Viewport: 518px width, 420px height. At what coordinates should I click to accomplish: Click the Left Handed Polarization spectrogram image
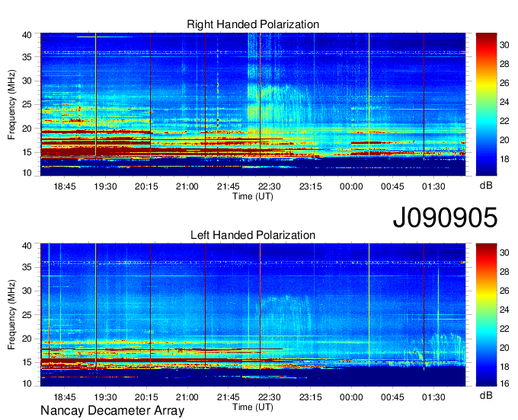[x=253, y=315]
